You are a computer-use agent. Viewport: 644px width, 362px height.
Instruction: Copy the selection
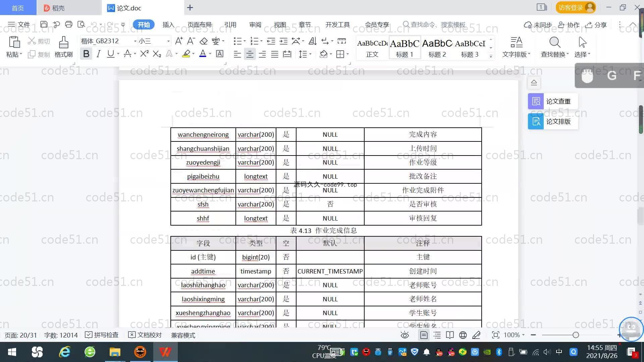pyautogui.click(x=39, y=54)
